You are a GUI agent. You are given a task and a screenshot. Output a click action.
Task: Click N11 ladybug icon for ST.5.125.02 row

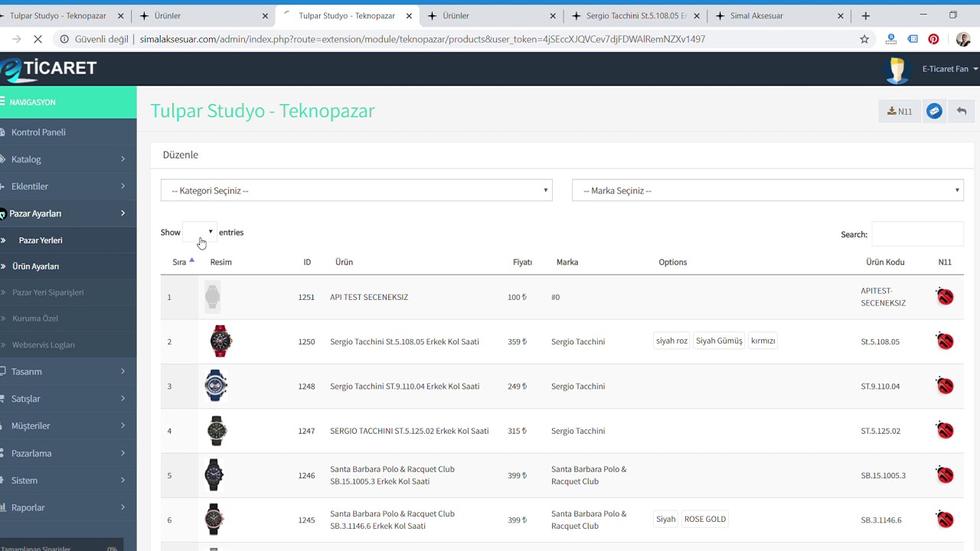click(x=945, y=430)
